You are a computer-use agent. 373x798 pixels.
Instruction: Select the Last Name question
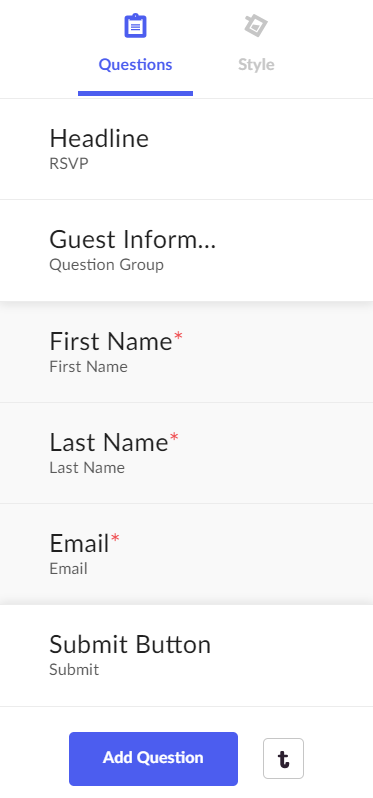point(186,453)
